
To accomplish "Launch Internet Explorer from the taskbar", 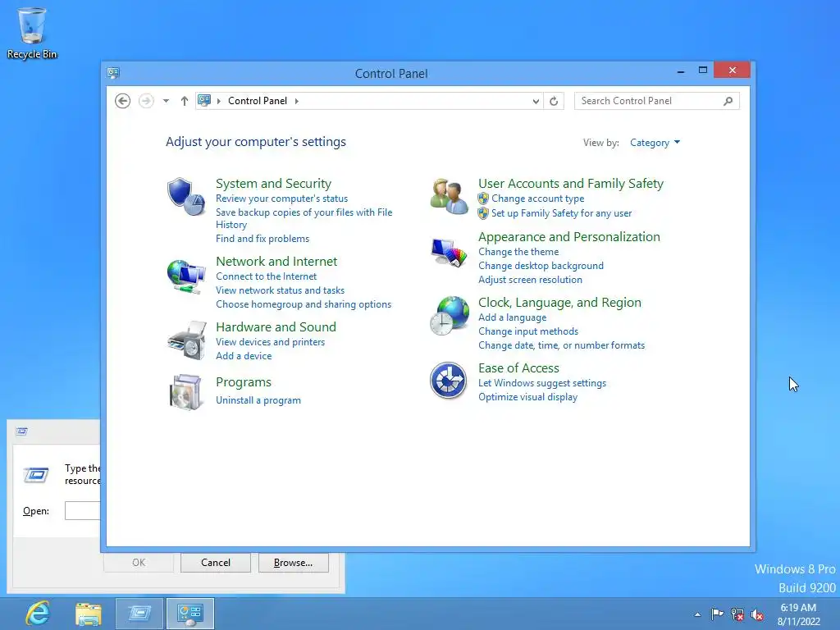I will click(x=38, y=614).
